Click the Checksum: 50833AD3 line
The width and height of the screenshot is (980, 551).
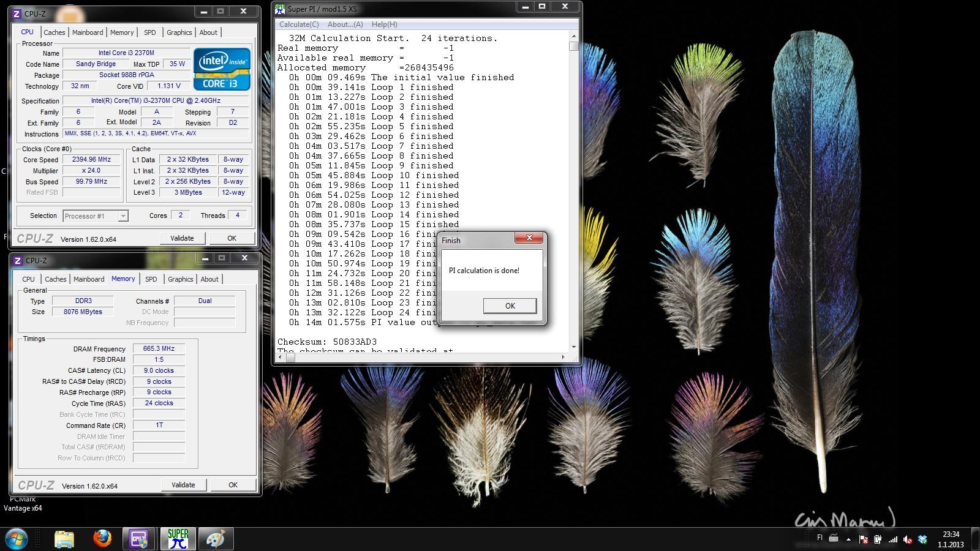pos(327,342)
